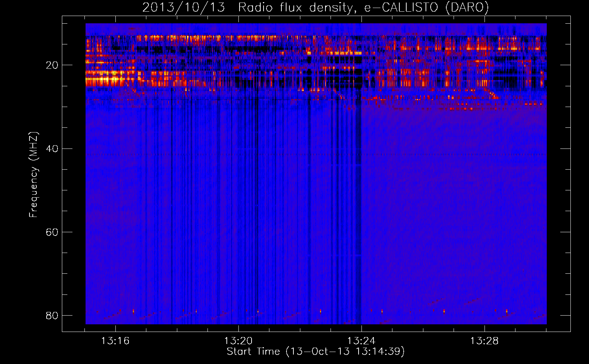Select the 40 MHz frequency tick label
Image resolution: width=589 pixels, height=364 pixels.
point(52,149)
